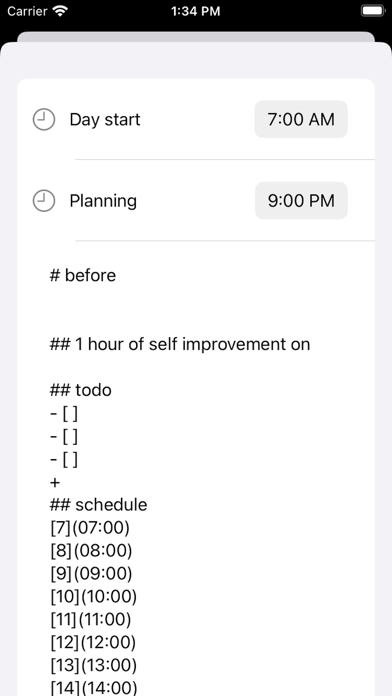Open the 7:00 AM time picker
Screen dimensions: 392x696
coord(301,119)
